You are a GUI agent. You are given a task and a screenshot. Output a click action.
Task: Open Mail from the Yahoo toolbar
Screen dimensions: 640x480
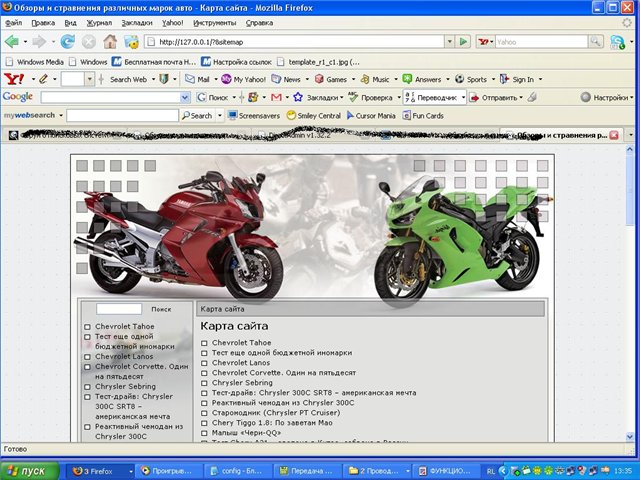pyautogui.click(x=197, y=79)
